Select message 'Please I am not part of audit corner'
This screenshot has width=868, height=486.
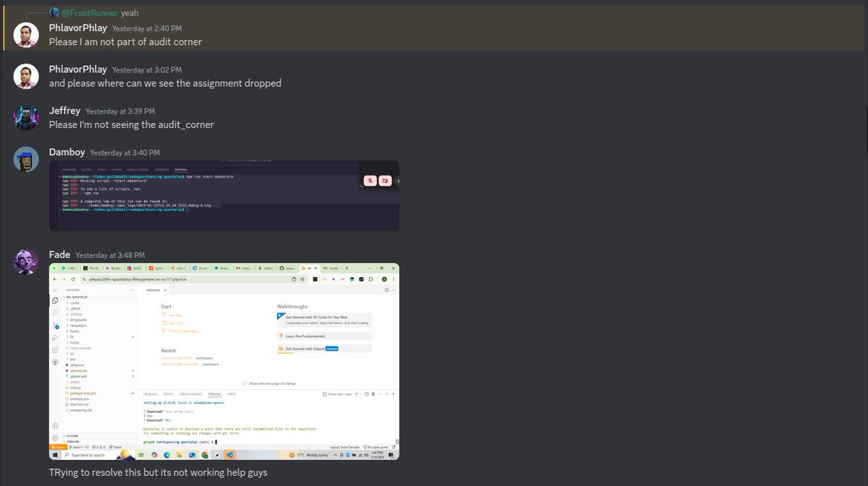coord(125,42)
